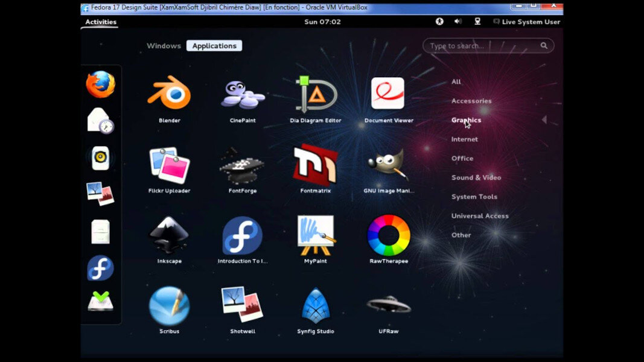644x362 pixels.
Task: Filter by Internet category
Action: tap(465, 139)
